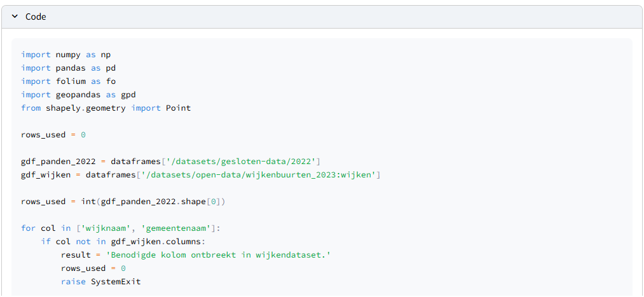Click the import pandas as pd line
This screenshot has width=644, height=297.
(68, 68)
